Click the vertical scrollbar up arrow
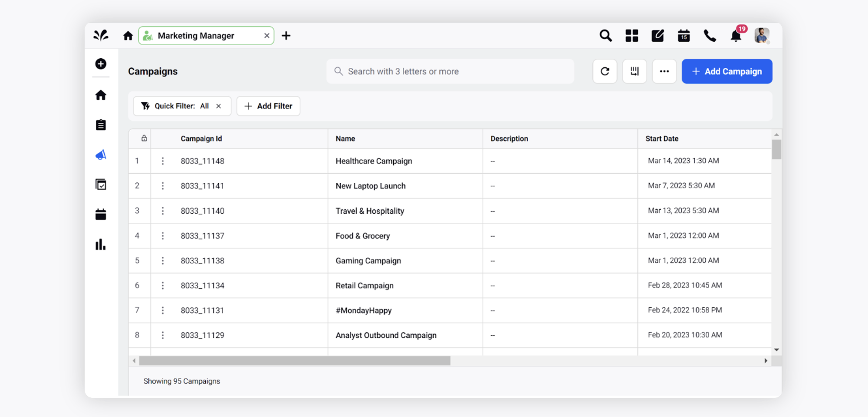 [x=776, y=135]
